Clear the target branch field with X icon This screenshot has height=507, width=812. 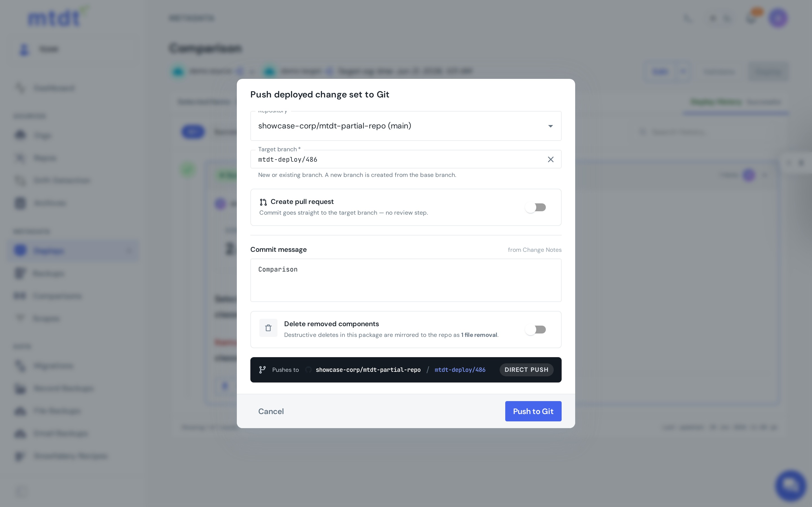[551, 159]
